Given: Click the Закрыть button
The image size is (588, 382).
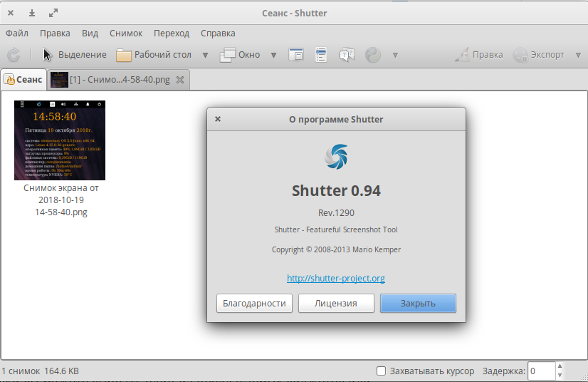Looking at the screenshot, I should [x=418, y=303].
